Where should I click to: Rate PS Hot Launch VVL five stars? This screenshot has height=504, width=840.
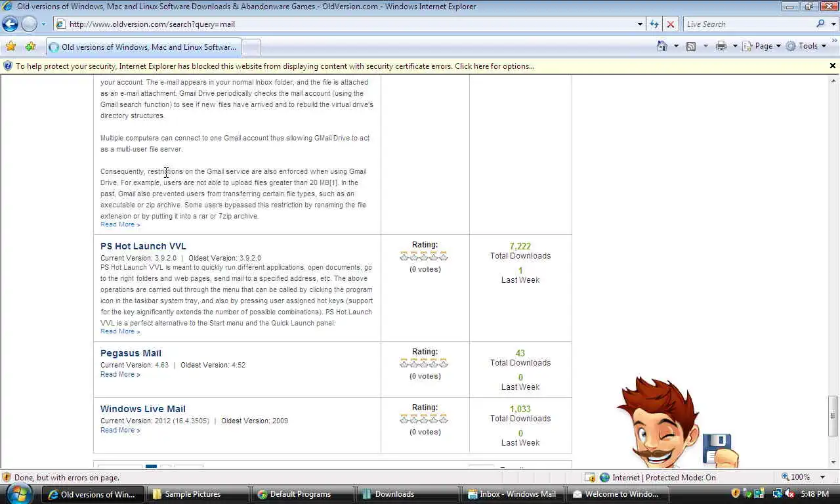[444, 256]
